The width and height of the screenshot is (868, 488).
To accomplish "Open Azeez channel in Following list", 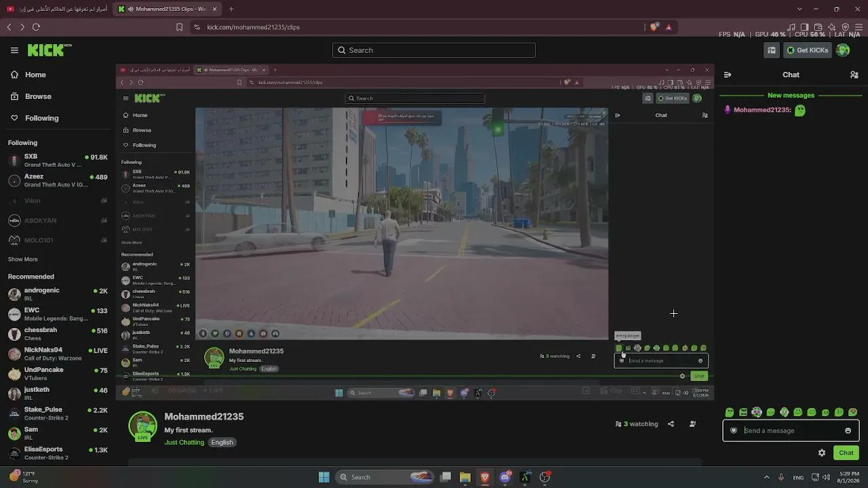I will [58, 180].
